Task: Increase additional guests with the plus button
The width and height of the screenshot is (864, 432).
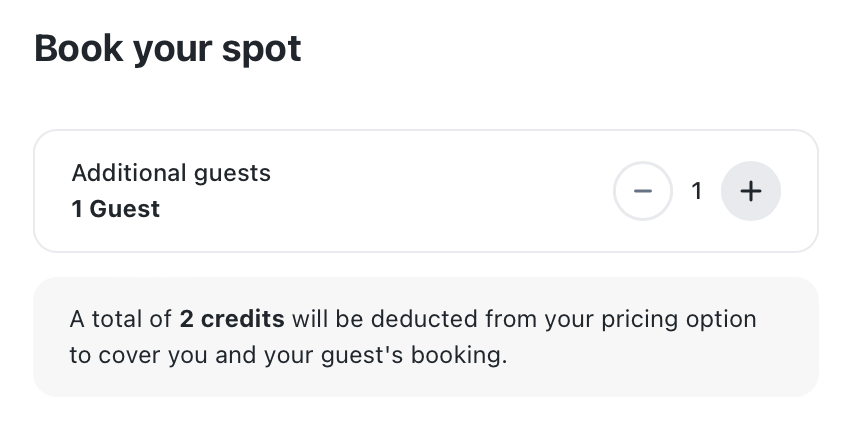Action: pos(750,191)
